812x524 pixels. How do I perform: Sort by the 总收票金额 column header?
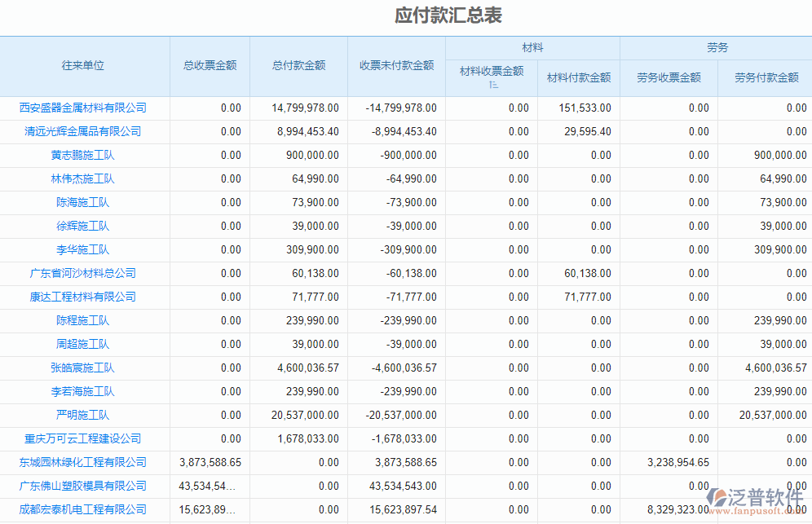point(210,66)
